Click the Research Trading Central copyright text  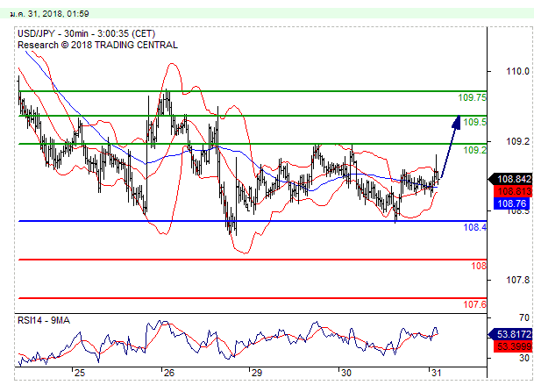tap(96, 45)
